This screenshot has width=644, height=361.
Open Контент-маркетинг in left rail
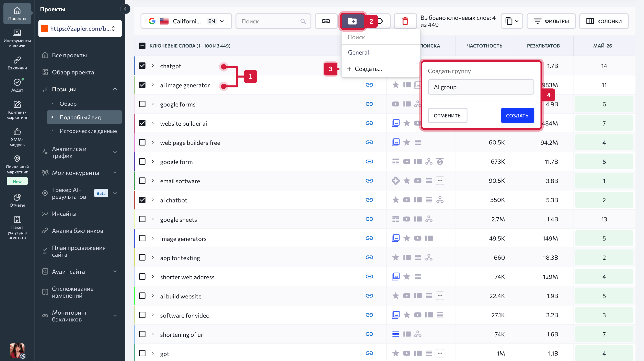[17, 110]
